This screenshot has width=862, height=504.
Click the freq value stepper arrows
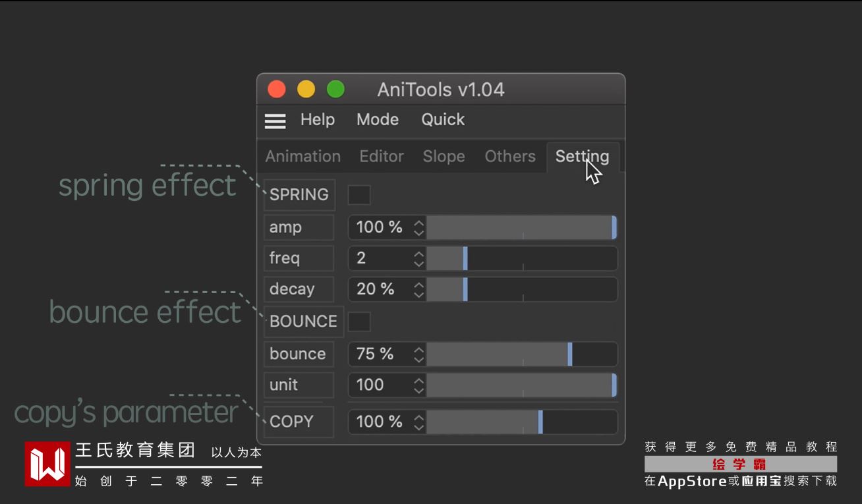(418, 258)
